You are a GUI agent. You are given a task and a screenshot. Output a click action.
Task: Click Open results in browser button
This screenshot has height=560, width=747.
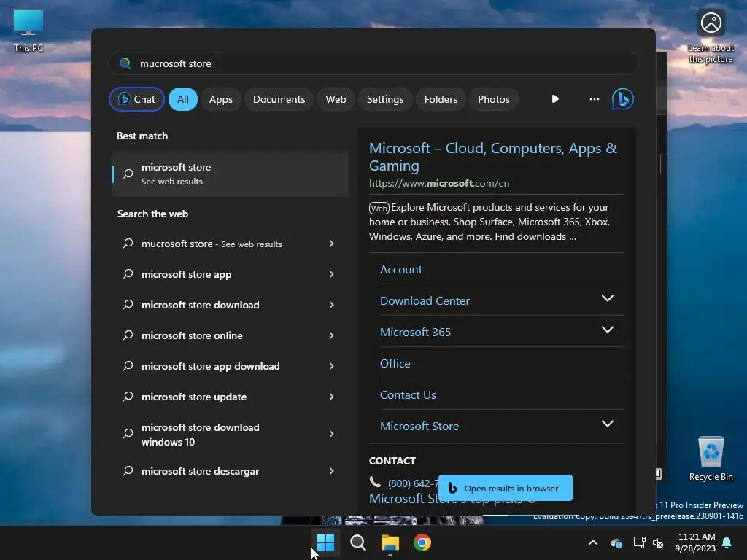coord(505,488)
